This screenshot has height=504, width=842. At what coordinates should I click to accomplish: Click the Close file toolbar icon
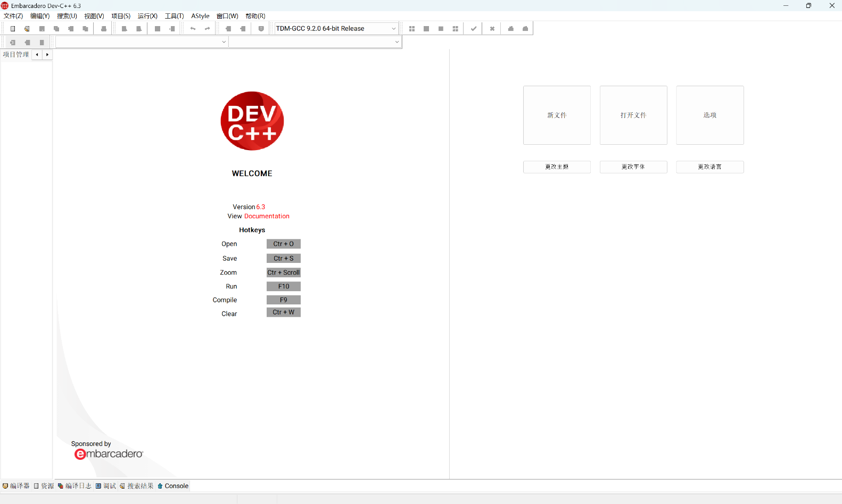click(71, 29)
